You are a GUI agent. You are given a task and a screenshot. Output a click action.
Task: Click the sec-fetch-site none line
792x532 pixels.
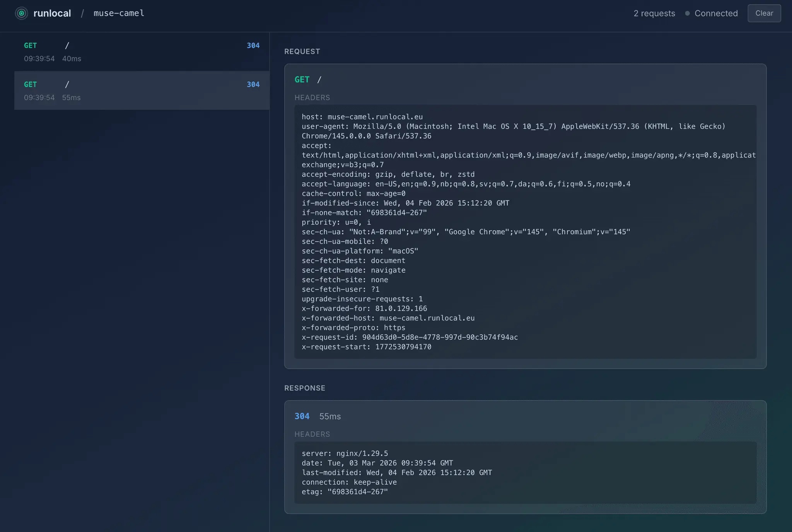click(345, 280)
